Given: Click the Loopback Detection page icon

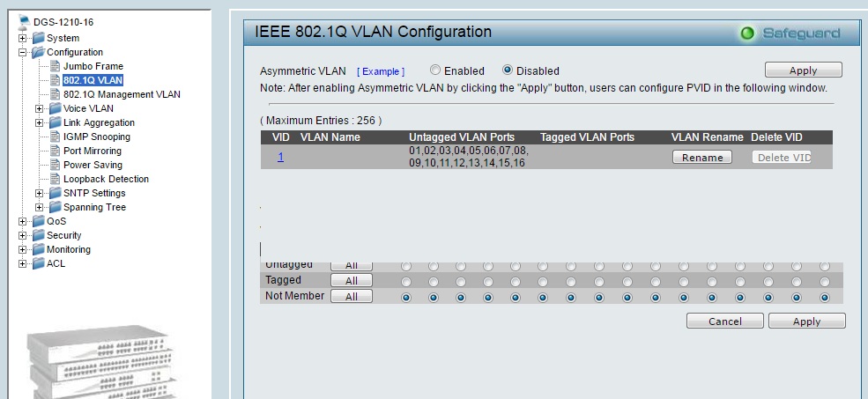Looking at the screenshot, I should [55, 179].
